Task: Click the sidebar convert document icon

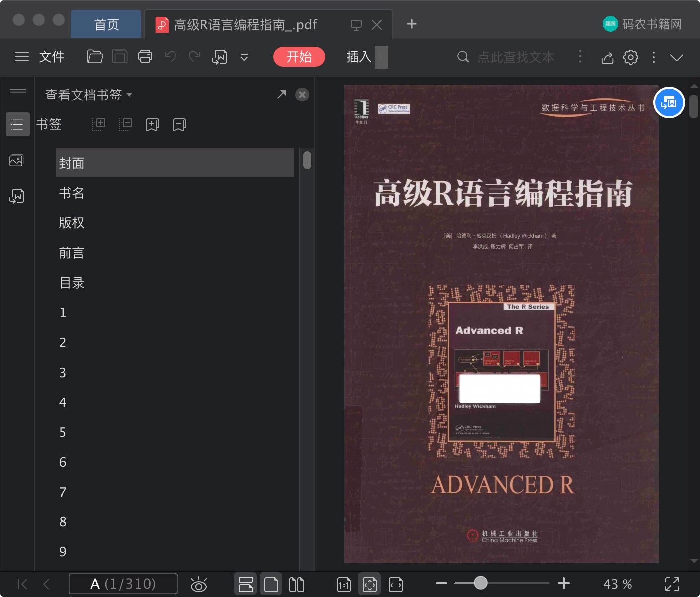Action: coord(16,197)
